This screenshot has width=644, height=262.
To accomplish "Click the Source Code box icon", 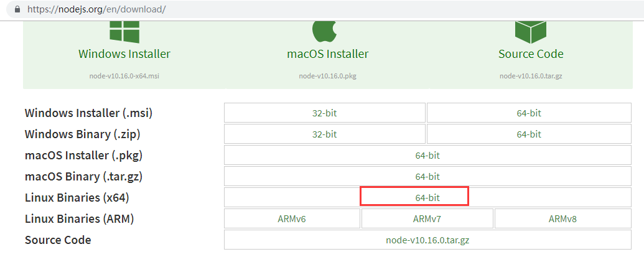I will point(531,31).
